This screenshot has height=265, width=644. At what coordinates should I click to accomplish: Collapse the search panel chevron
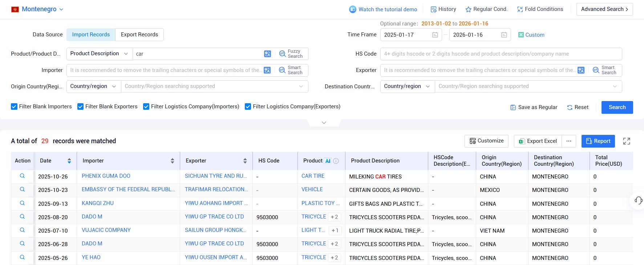[x=324, y=123]
